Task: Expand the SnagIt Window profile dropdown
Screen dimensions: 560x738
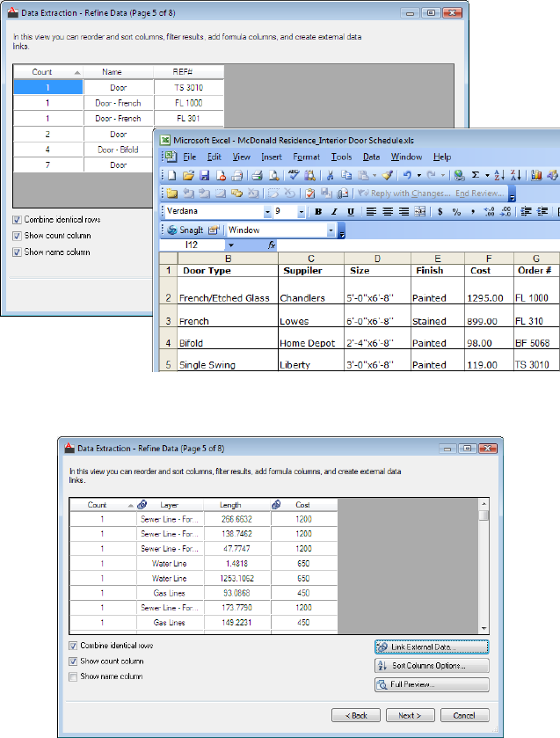Action: [331, 230]
